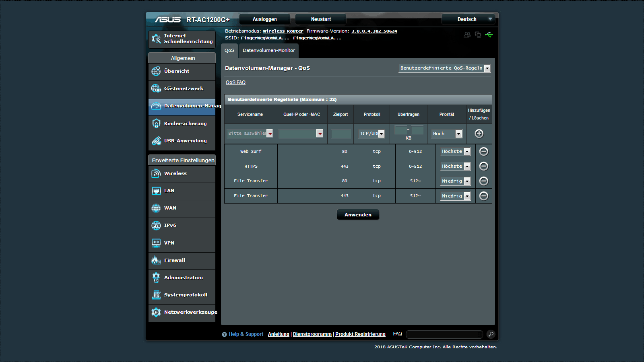This screenshot has height=362, width=644.
Task: Open the Servicename 'Bitte auswählen' dropdown
Action: point(250,134)
